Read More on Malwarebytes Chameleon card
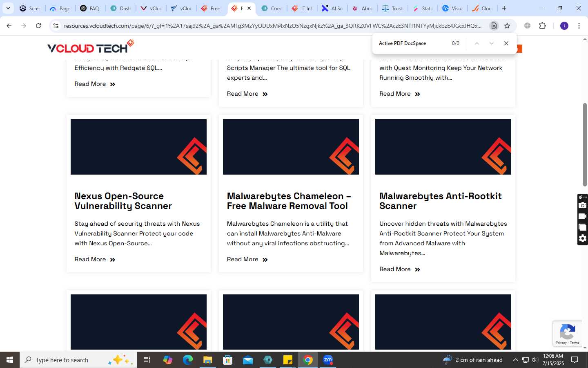This screenshot has width=588, height=368. pyautogui.click(x=247, y=259)
